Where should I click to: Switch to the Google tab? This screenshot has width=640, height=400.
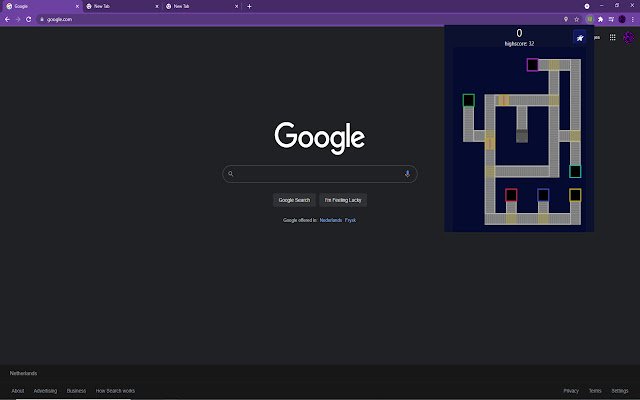41,7
